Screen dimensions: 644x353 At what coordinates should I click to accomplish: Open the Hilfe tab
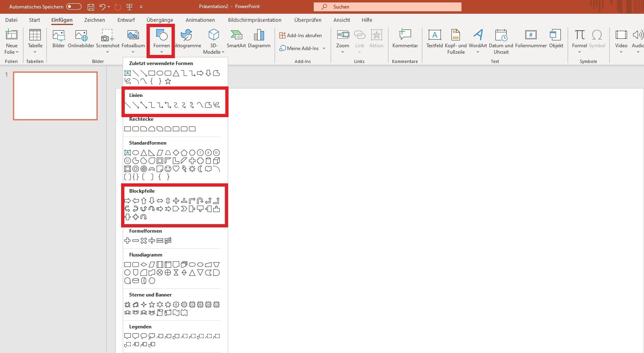coord(367,20)
